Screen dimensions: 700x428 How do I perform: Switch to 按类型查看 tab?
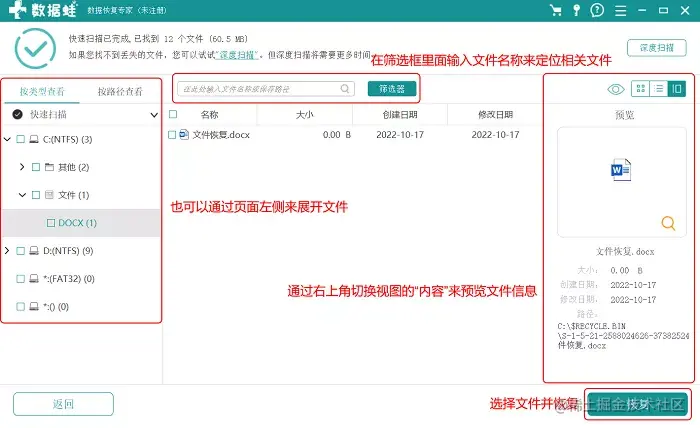pos(42,91)
